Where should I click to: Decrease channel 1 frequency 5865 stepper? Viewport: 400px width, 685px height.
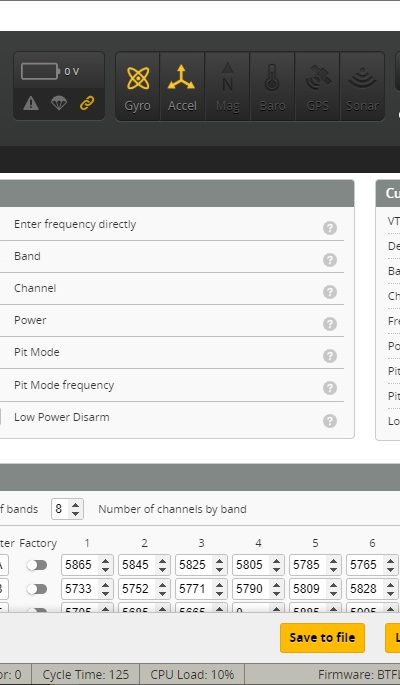point(105,569)
